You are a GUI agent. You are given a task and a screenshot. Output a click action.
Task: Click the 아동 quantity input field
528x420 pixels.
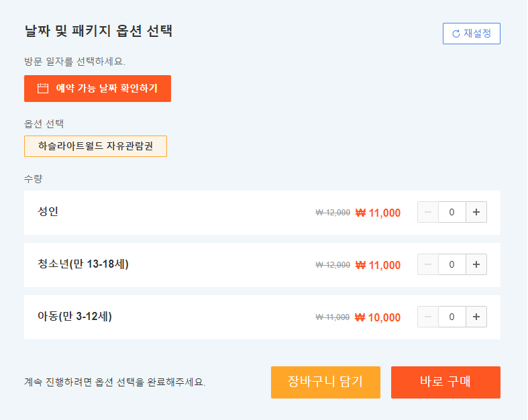pyautogui.click(x=452, y=317)
